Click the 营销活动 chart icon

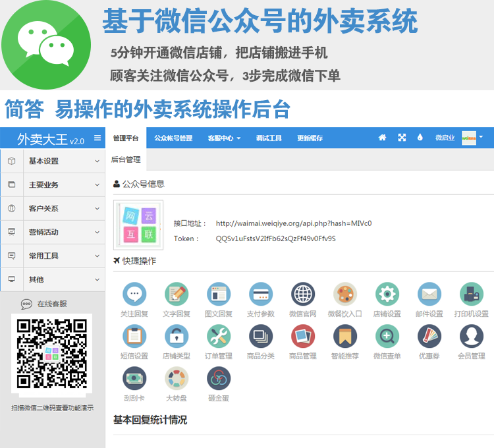12,232
